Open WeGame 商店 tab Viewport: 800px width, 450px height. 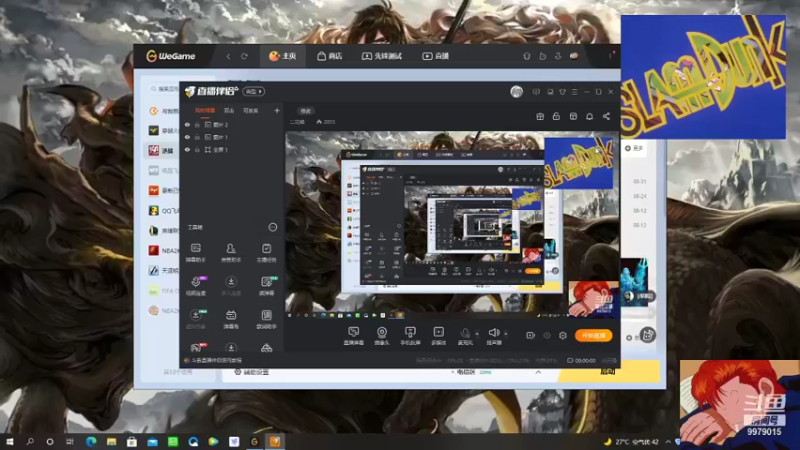[330, 56]
